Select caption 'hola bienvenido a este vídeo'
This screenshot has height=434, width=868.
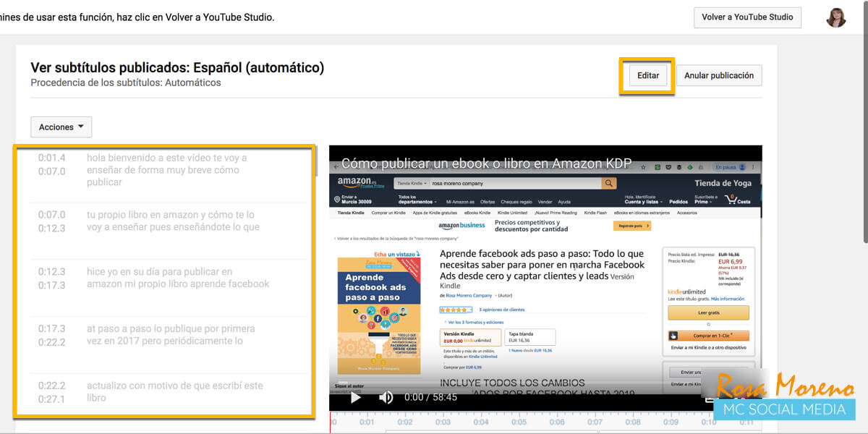tap(167, 170)
